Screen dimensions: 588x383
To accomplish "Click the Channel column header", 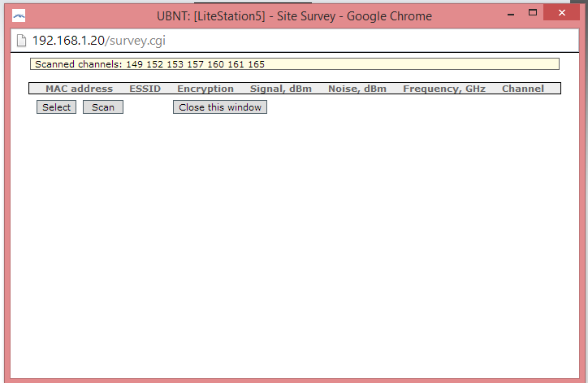I will [x=522, y=89].
